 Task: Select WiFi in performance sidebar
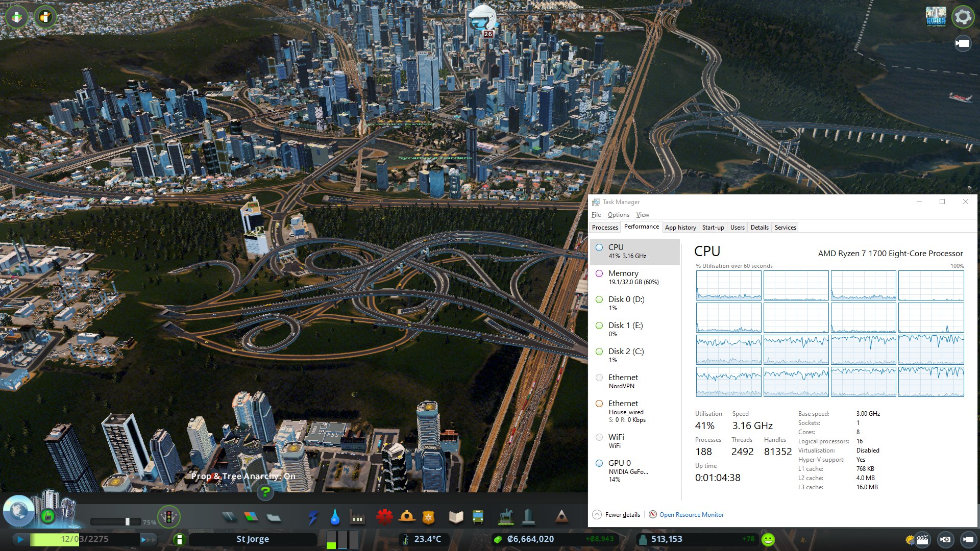pyautogui.click(x=635, y=441)
